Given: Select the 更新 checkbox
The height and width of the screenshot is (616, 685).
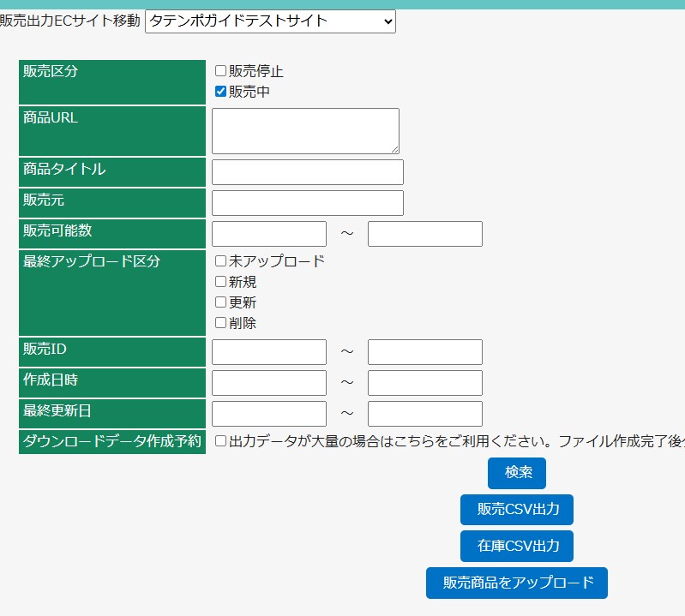Looking at the screenshot, I should point(220,302).
